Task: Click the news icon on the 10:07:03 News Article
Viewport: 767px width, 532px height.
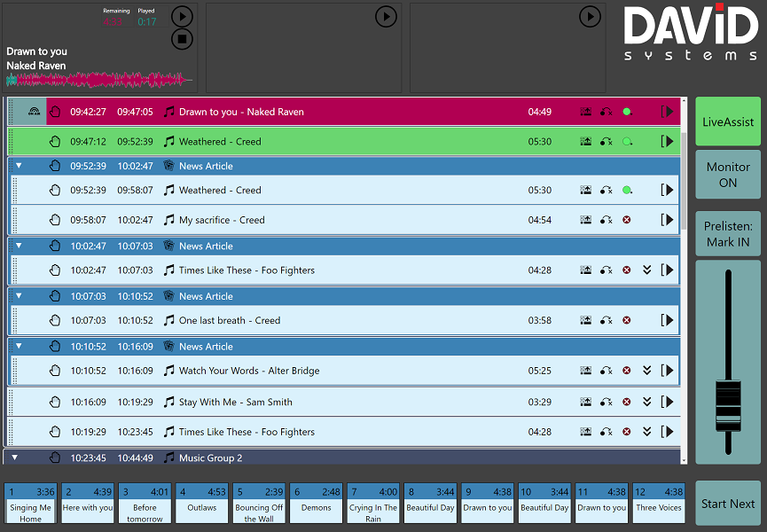Action: (x=168, y=296)
